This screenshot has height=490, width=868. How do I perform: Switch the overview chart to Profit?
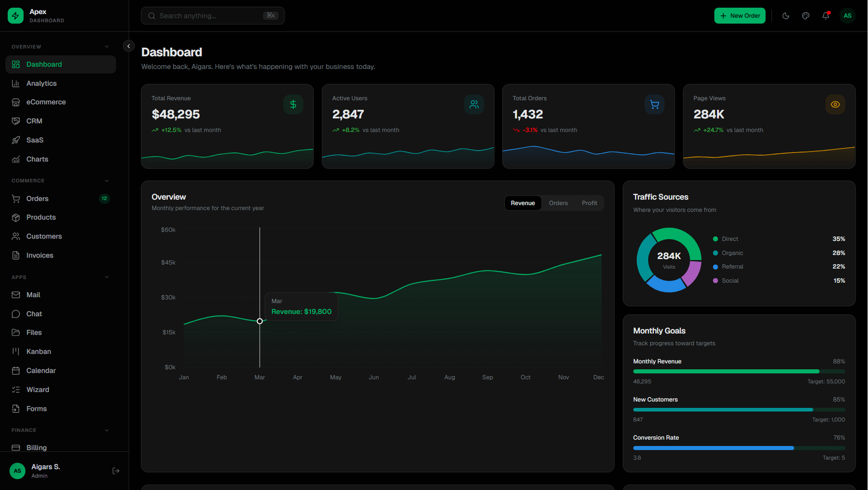coord(590,203)
